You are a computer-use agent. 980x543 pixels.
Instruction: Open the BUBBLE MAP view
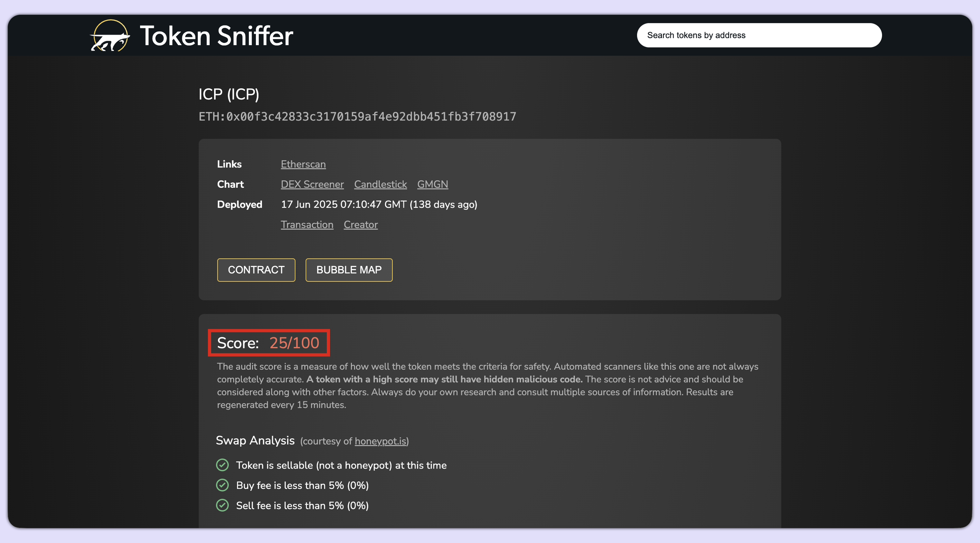point(348,270)
